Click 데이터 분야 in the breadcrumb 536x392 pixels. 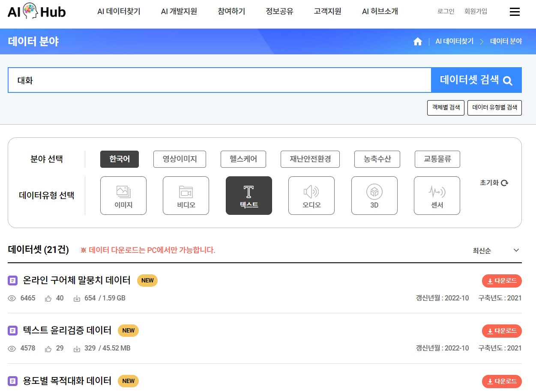tap(506, 42)
